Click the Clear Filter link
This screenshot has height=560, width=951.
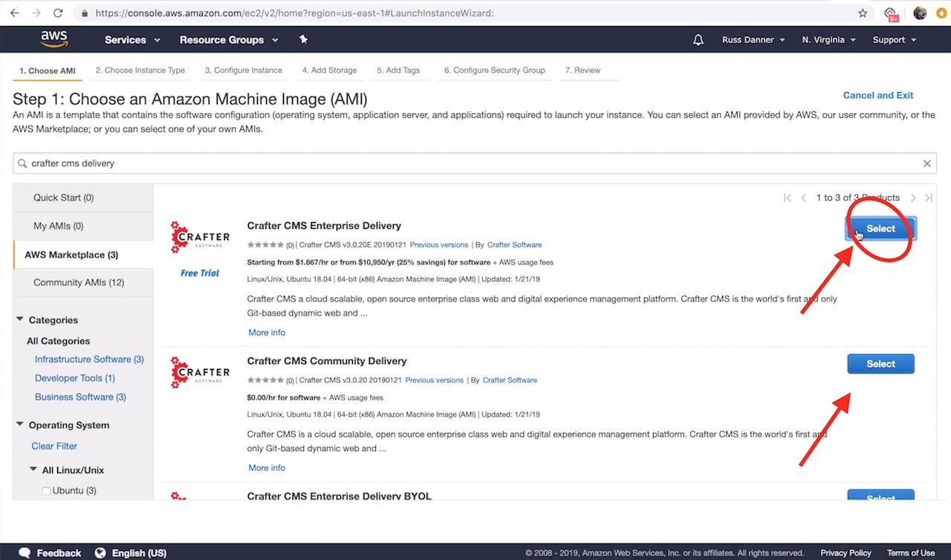pos(54,446)
